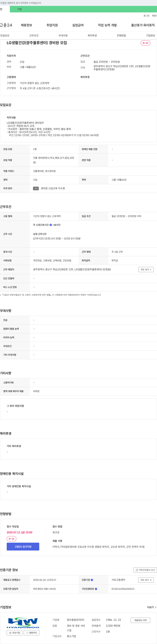Image resolution: width=157 pixels, height=644 pixels.
Task: Select '퇴직금' value in 퇴직급여 row
Action: click(x=115, y=261)
